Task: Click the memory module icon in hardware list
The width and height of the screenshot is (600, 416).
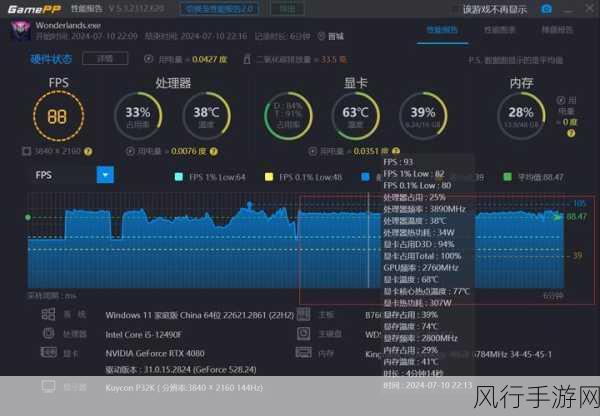Action: [303, 352]
